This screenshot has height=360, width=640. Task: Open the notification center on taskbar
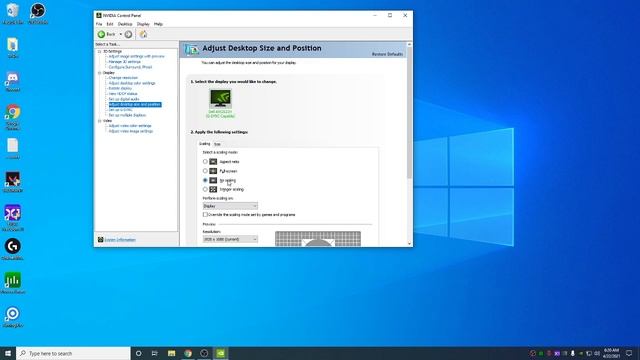pyautogui.click(x=629, y=353)
